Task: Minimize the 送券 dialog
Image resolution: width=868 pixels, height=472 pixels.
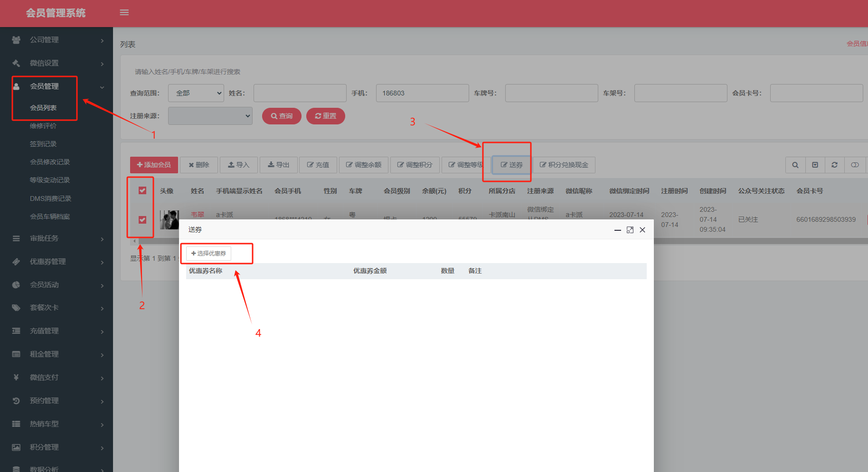Action: click(617, 230)
